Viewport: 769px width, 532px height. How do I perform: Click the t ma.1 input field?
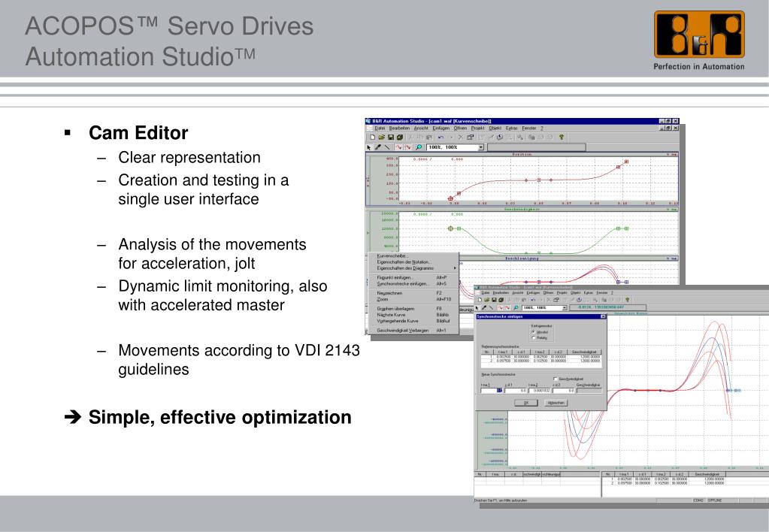coord(492,390)
